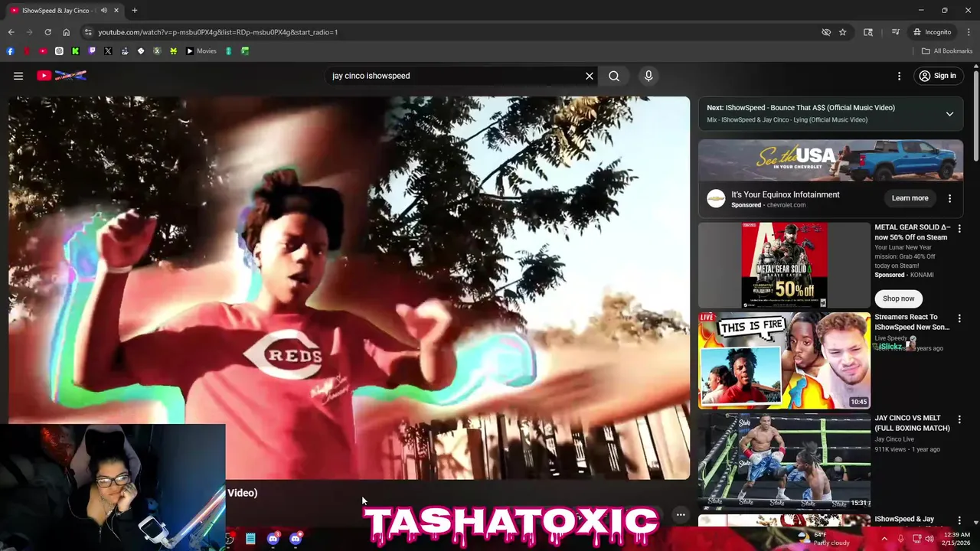Open first Discord taskbar icon
The height and width of the screenshot is (551, 980).
point(273,539)
